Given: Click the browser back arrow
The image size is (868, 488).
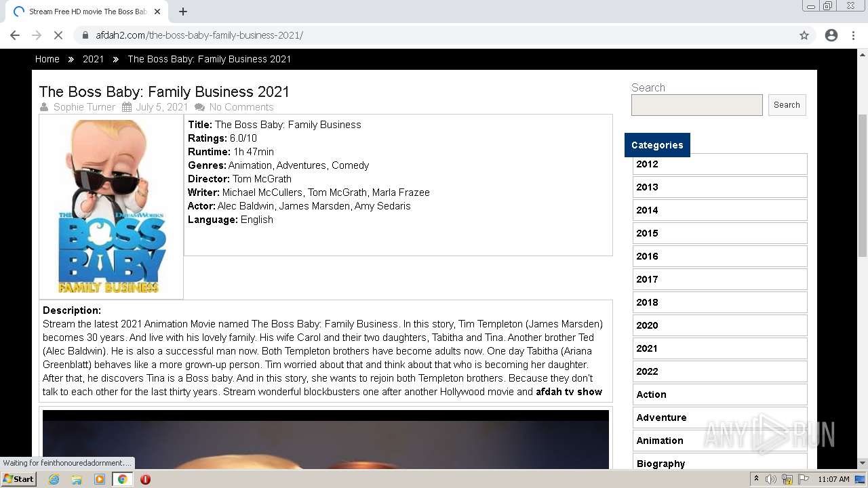Looking at the screenshot, I should point(15,35).
